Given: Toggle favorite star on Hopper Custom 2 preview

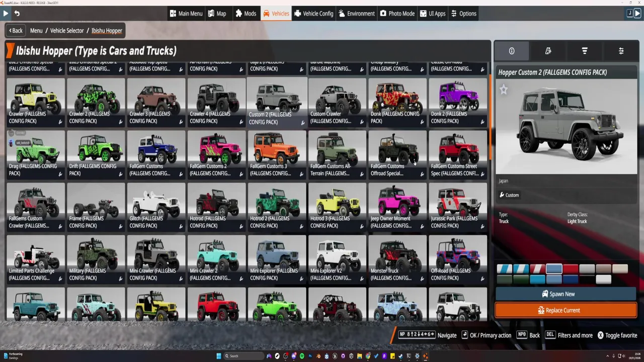Looking at the screenshot, I should pyautogui.click(x=504, y=89).
